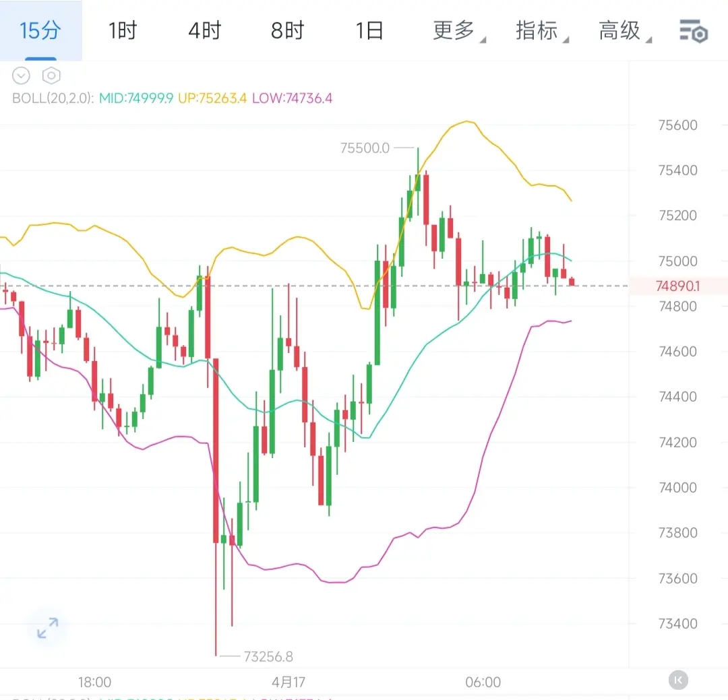
Task: Click the 75600 price axis label
Action: [x=678, y=125]
